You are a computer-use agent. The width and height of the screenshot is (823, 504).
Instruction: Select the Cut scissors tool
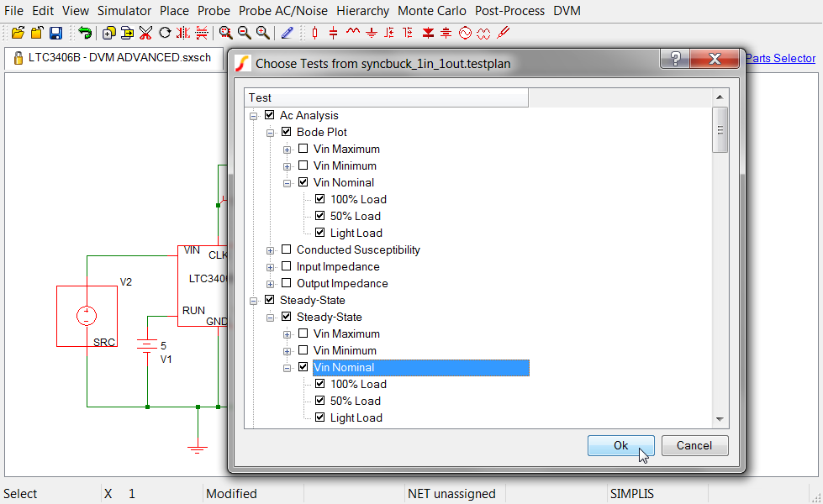(145, 33)
